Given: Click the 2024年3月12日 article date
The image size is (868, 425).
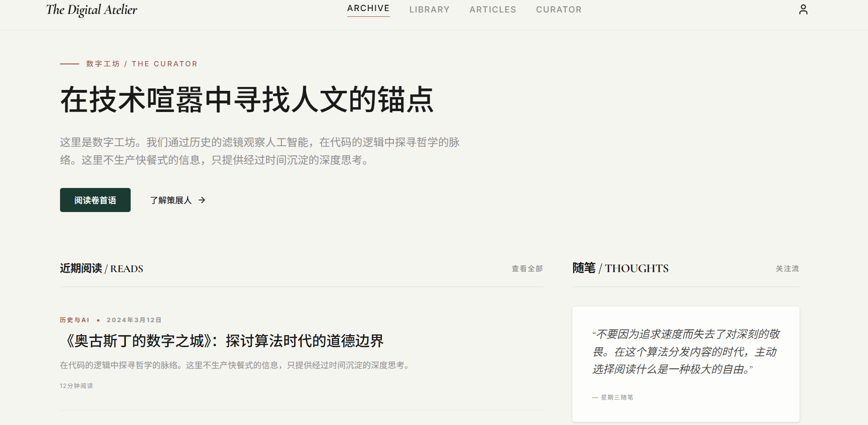Looking at the screenshot, I should click(x=134, y=320).
